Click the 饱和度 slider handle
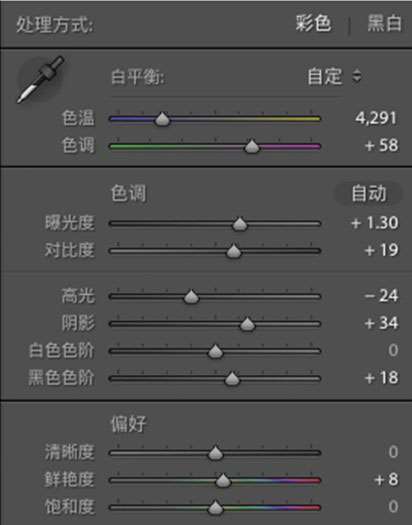The height and width of the screenshot is (525, 412). (x=215, y=508)
